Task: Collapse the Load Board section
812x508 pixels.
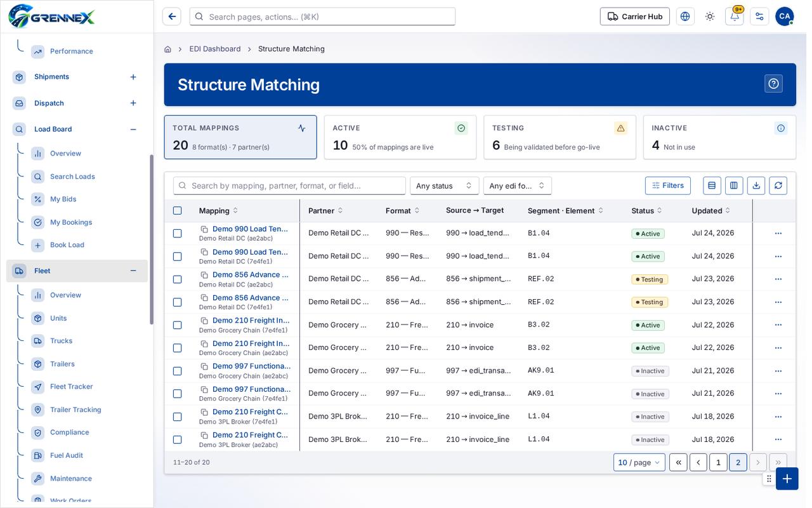Action: coord(133,130)
